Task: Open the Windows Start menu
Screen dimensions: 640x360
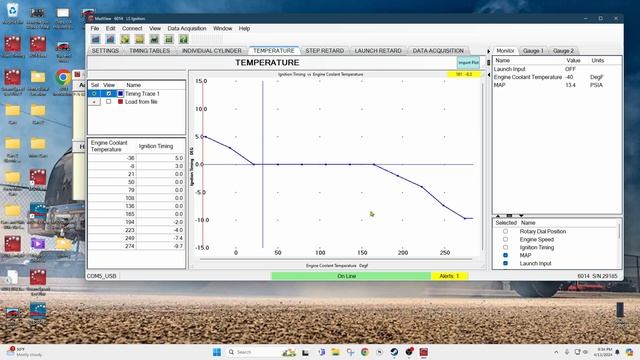Action: tap(217, 352)
